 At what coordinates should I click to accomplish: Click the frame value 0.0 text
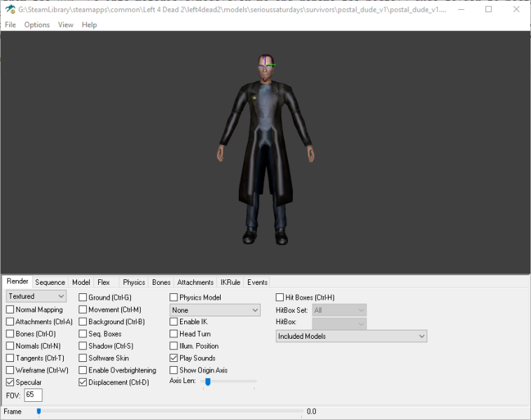(311, 412)
